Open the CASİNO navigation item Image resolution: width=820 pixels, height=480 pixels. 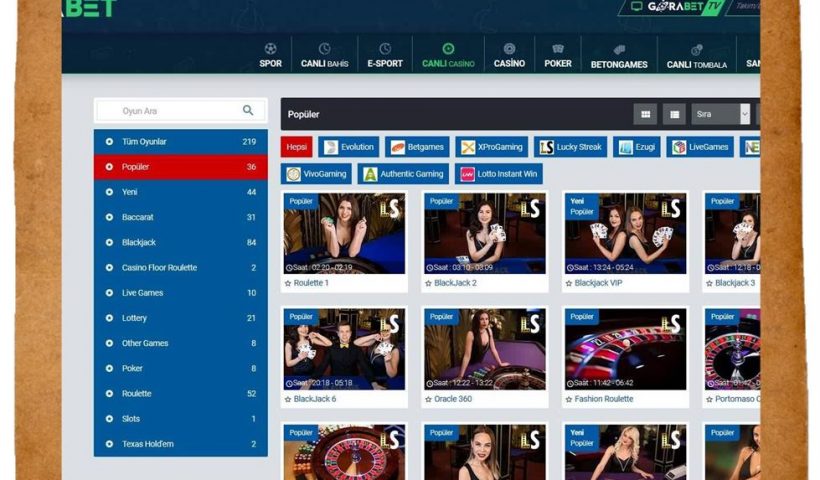pyautogui.click(x=509, y=55)
